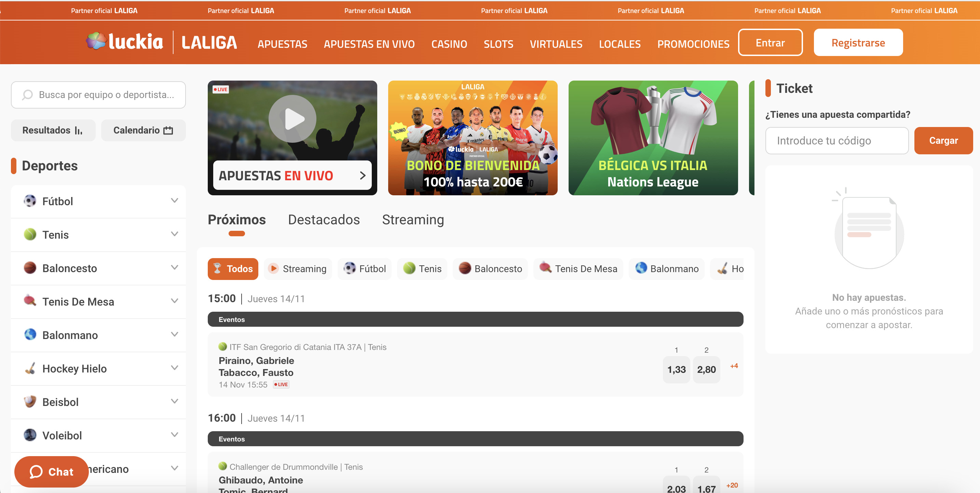Filter events by Baloncesto chip
The image size is (980, 493).
[490, 269]
